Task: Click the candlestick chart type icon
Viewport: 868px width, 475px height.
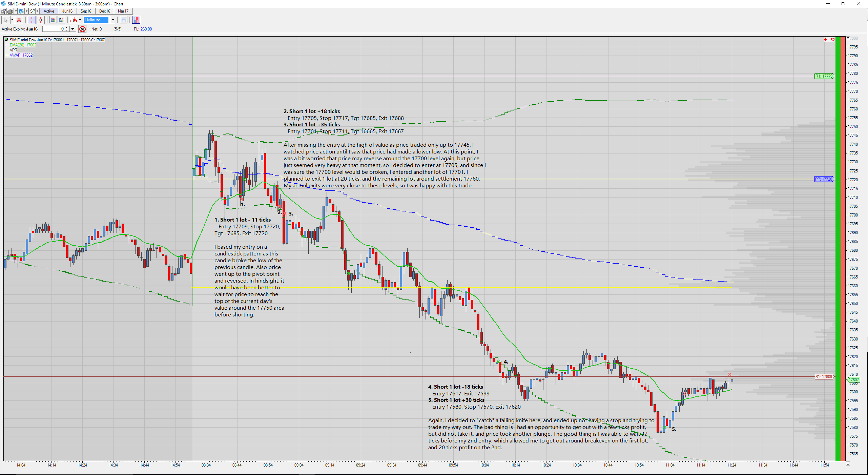Action: pyautogui.click(x=74, y=20)
